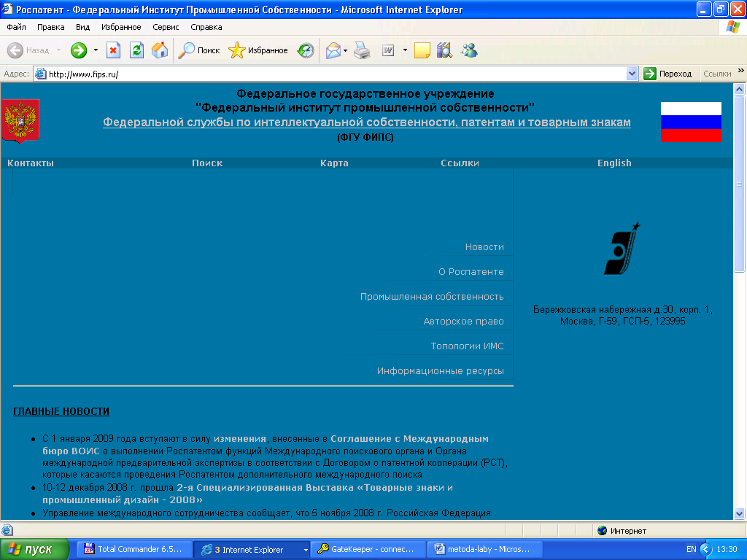Open Messenger people icon

coord(469,50)
